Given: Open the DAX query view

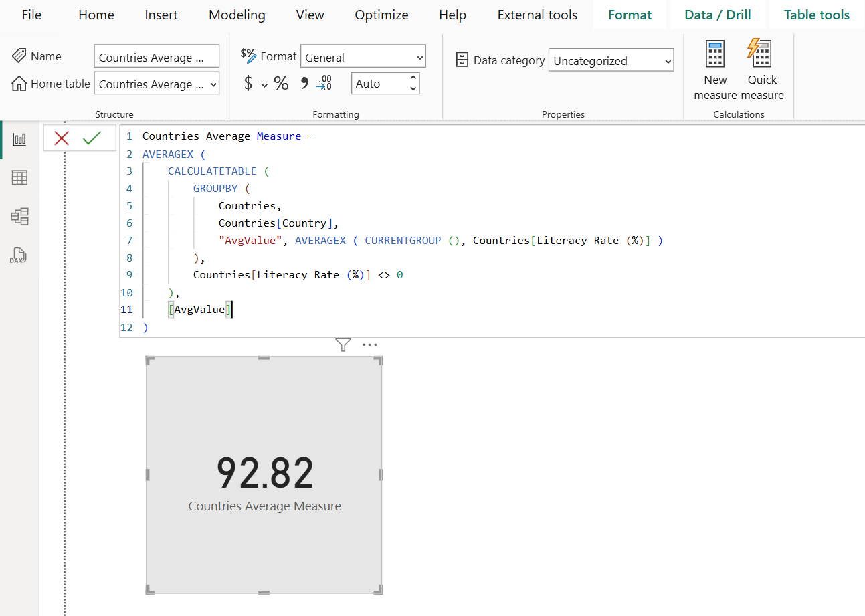Looking at the screenshot, I should pos(19,255).
